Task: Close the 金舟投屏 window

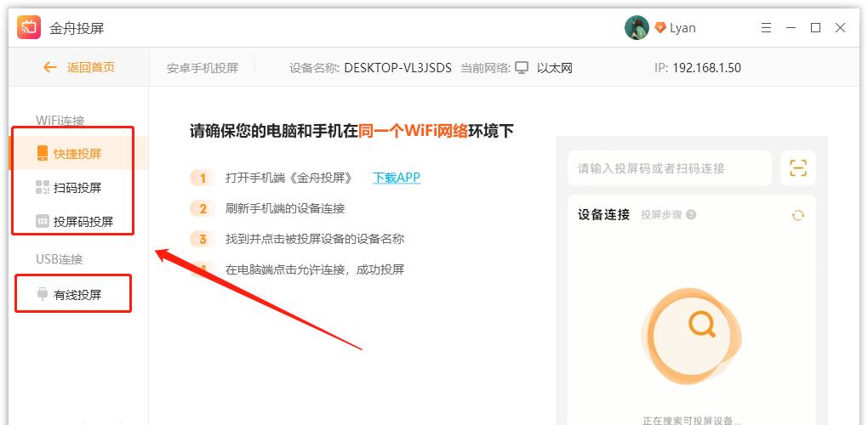Action: point(840,28)
